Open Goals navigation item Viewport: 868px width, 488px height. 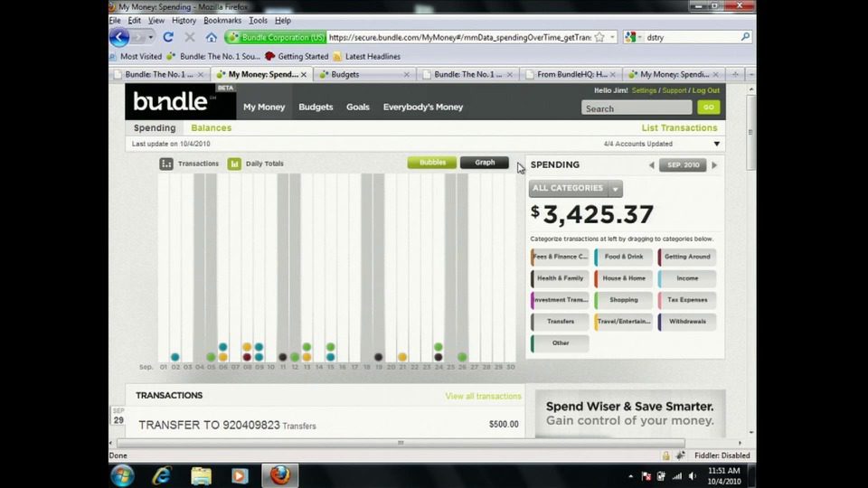point(358,107)
